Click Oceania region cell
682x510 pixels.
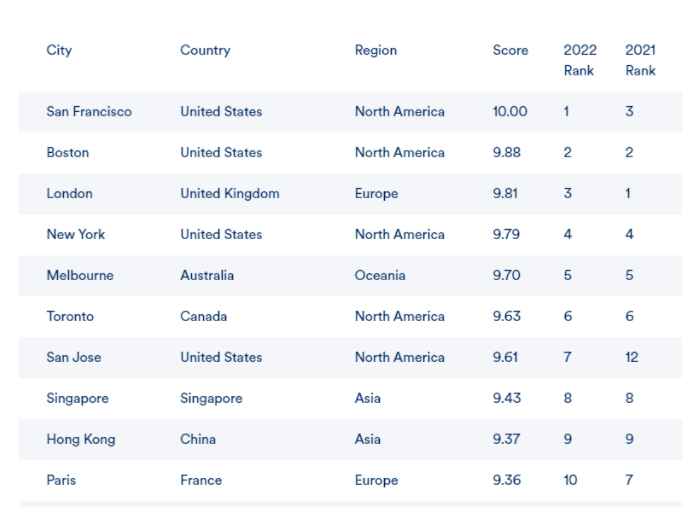coord(380,275)
